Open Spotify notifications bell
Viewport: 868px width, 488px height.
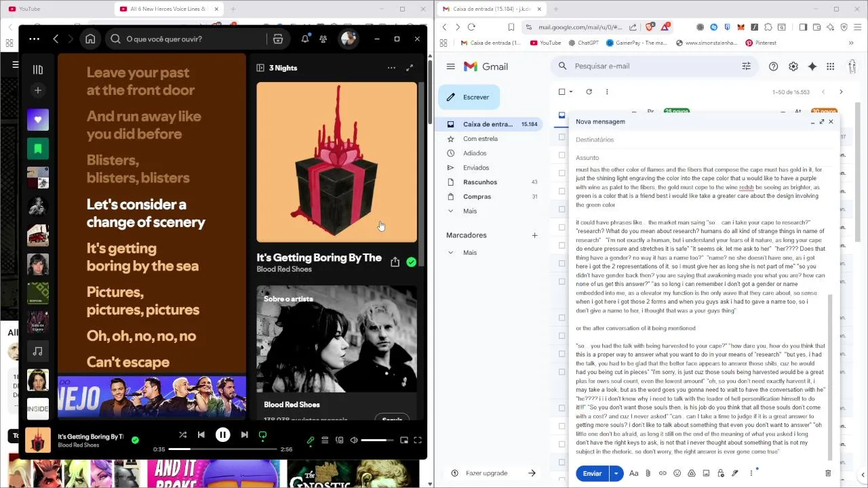click(x=305, y=39)
